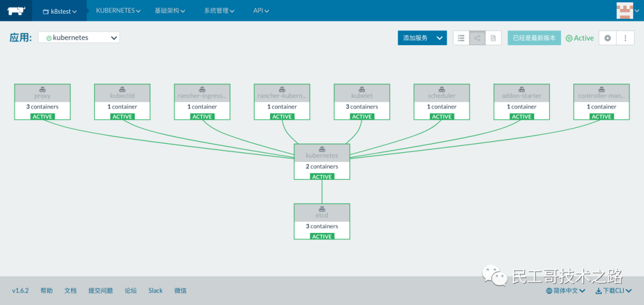Click kubernetes node's 2 containers text
Screen dimensions: 644x305
[x=322, y=167]
